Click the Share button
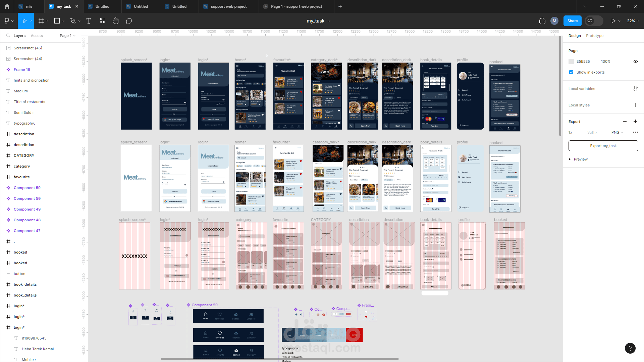 [x=573, y=21]
